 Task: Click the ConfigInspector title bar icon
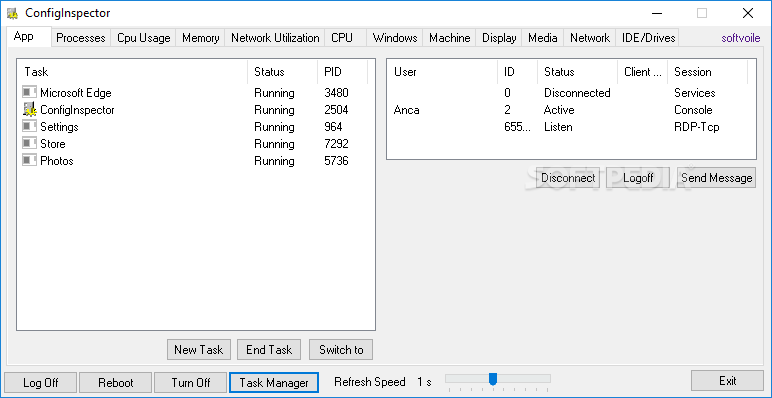pos(13,13)
